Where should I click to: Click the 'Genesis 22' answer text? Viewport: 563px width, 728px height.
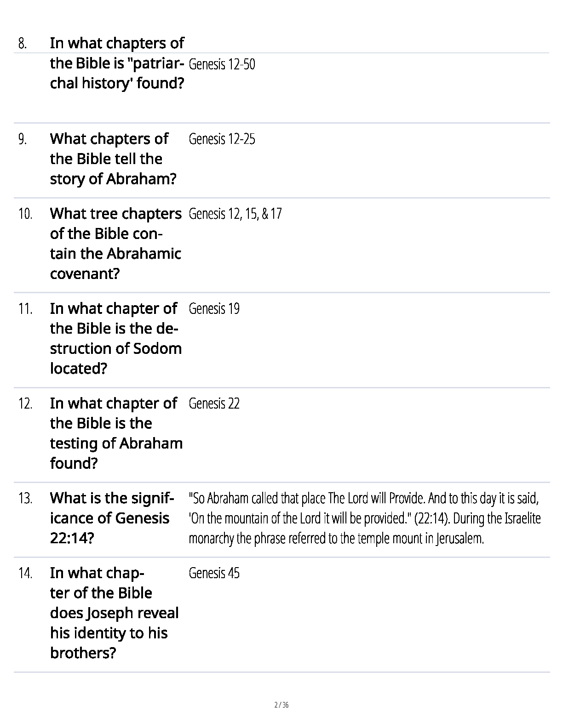pyautogui.click(x=214, y=404)
